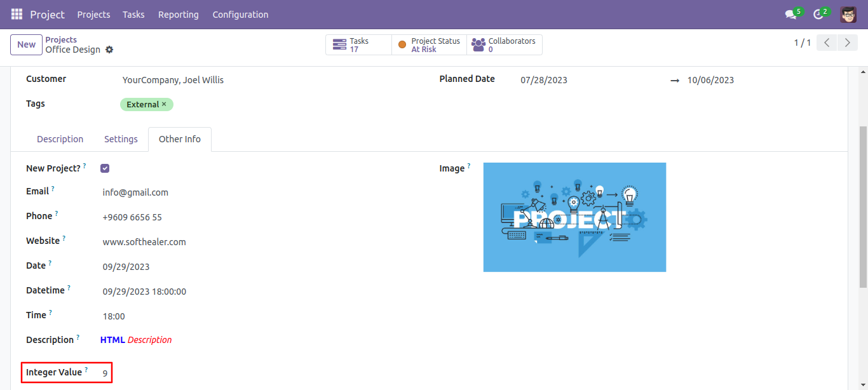Click the Integer Value field showing 9

(105, 373)
